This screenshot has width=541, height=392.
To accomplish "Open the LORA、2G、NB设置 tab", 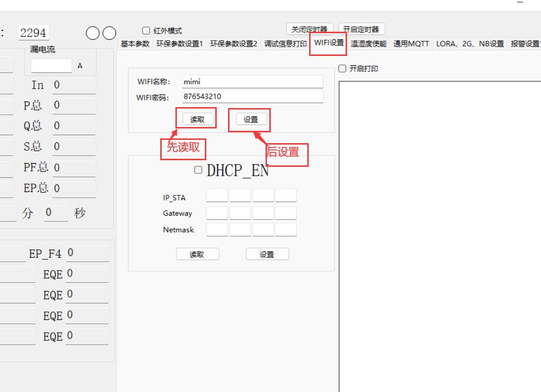I will (x=470, y=44).
